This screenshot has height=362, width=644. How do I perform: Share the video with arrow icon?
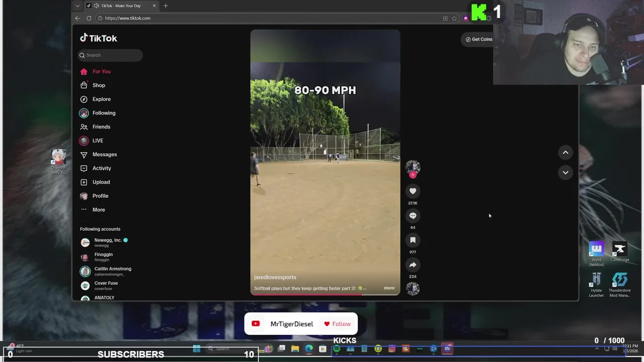coord(413,265)
